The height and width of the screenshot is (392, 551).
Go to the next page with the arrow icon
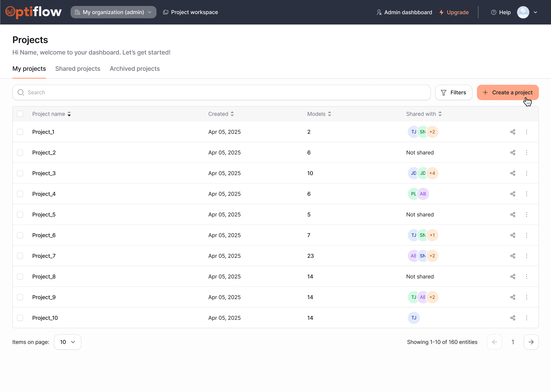click(531, 342)
